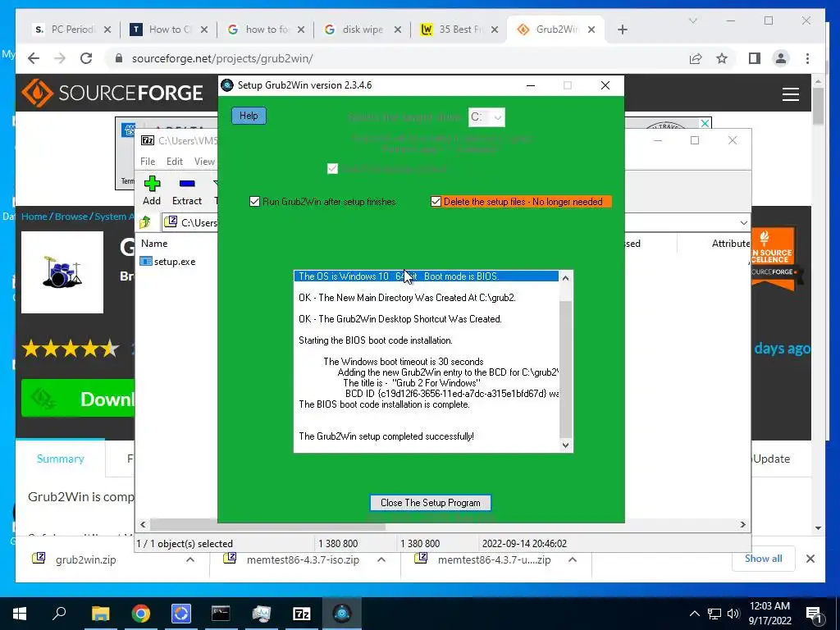Screen dimensions: 840x630
Task: Select log line 'The Grub2Win setup completed successfully!'
Action: pos(386,436)
